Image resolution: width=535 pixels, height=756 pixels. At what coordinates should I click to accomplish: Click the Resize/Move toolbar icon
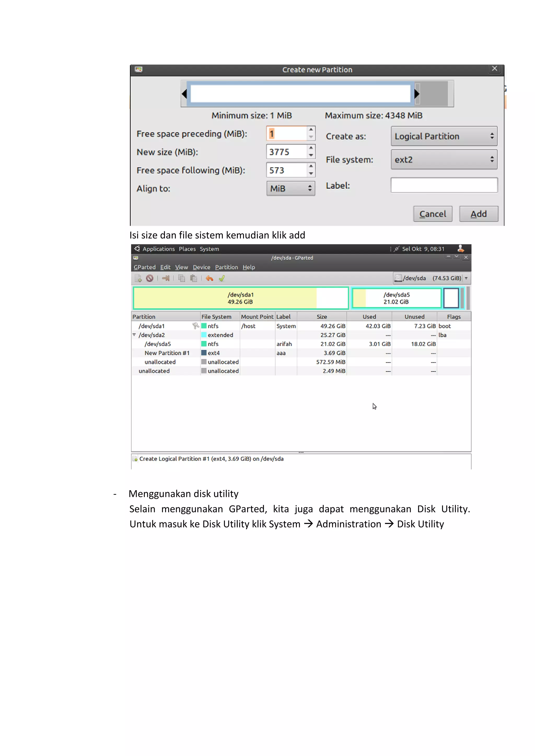(x=166, y=278)
